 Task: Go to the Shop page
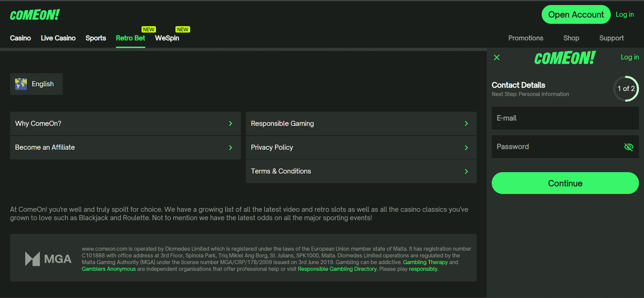pyautogui.click(x=571, y=38)
